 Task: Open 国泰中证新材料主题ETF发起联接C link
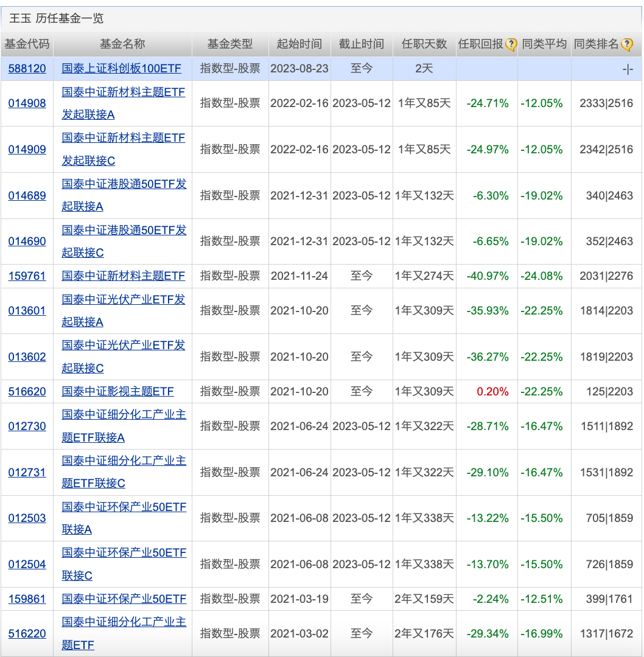tap(123, 149)
